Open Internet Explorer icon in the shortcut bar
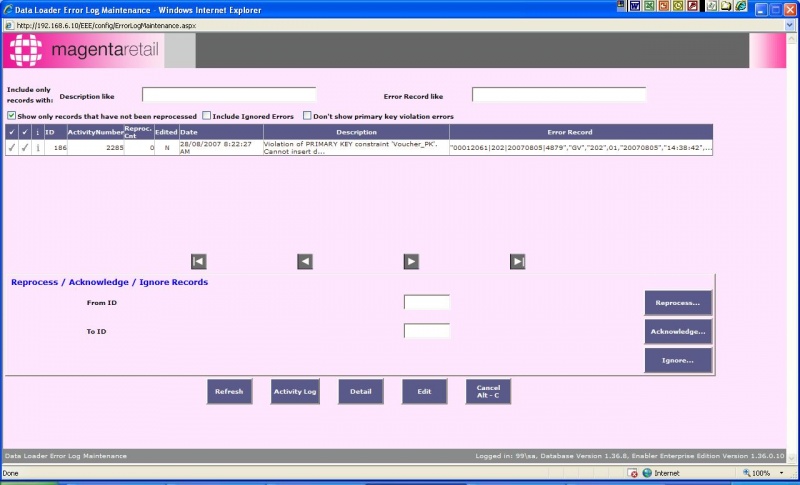This screenshot has height=485, width=800. coord(741,6)
